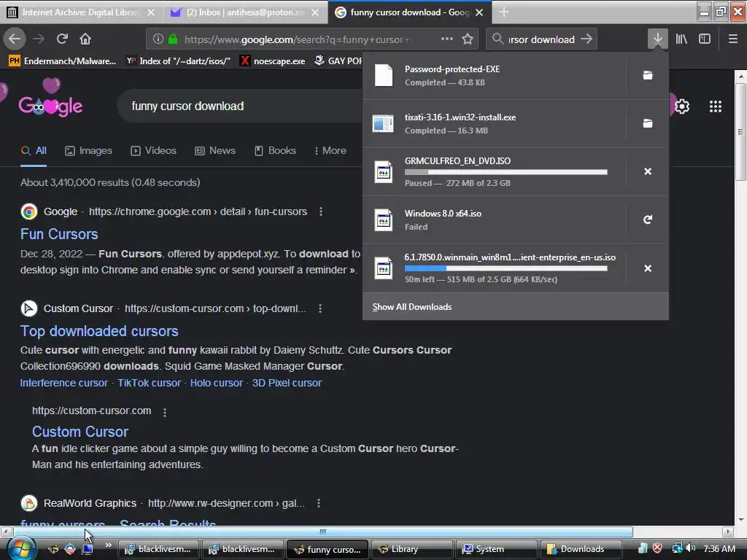Open 3D Pixel cursor sublink
747x560 pixels.
pyautogui.click(x=287, y=383)
